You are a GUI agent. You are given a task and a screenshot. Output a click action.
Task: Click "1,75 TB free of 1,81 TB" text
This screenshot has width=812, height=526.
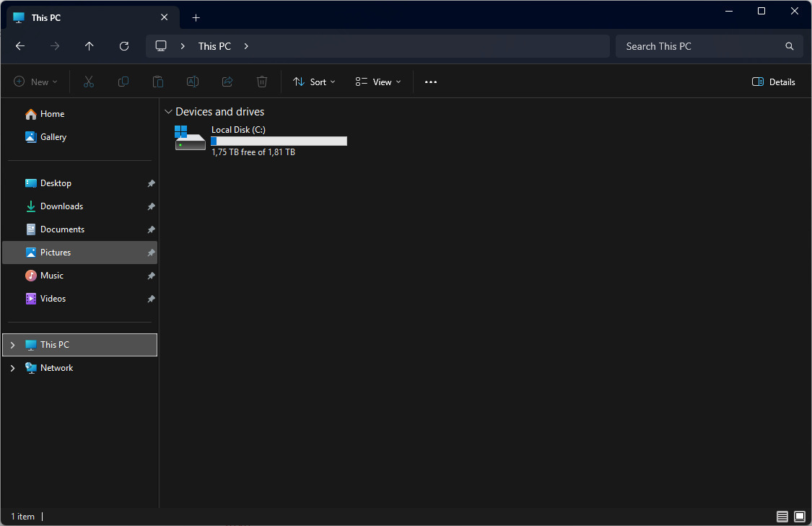tap(253, 152)
